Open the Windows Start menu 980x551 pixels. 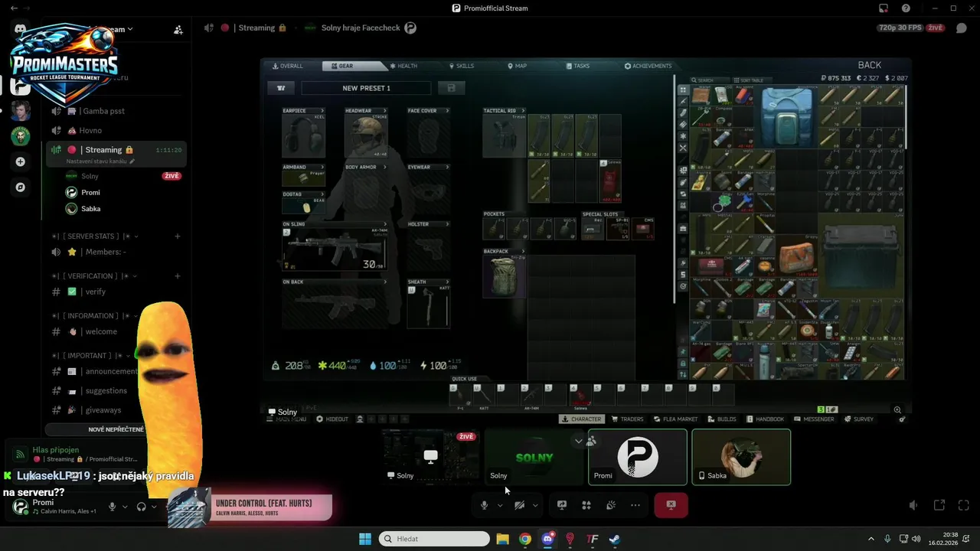365,539
